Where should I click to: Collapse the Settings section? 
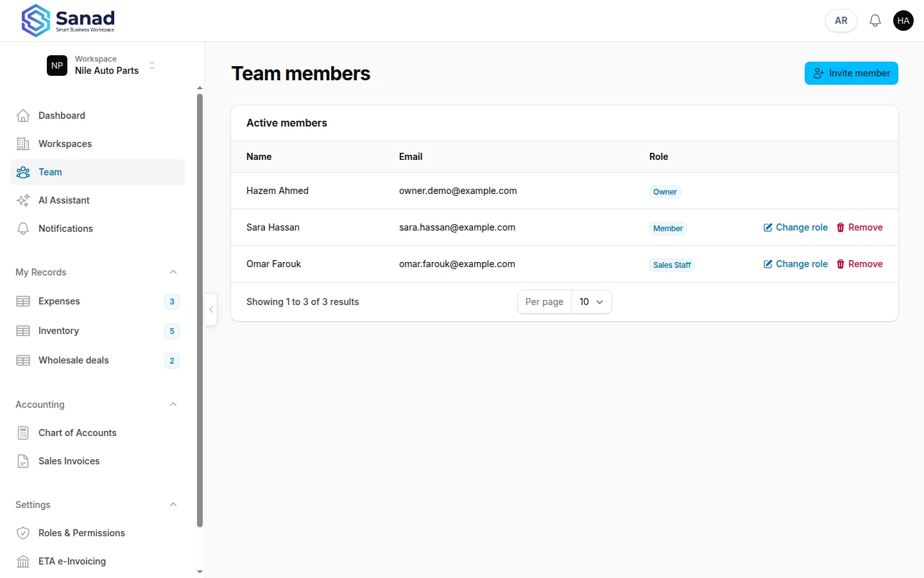[x=173, y=505]
